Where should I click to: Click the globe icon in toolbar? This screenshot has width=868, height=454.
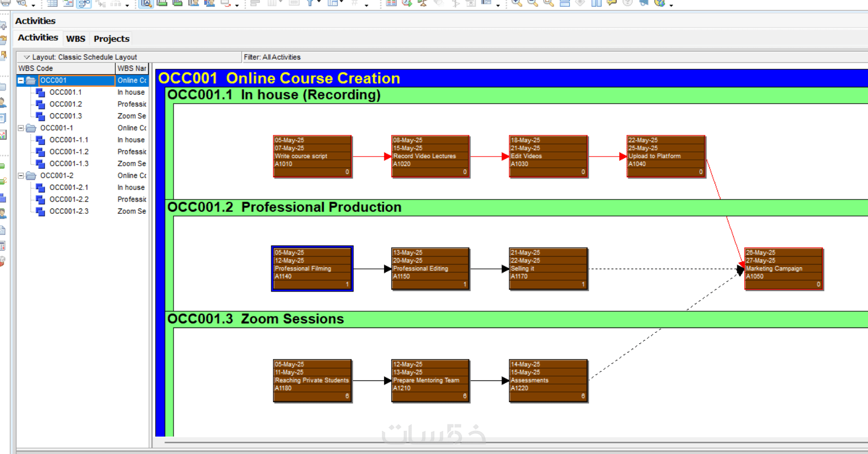point(660,3)
